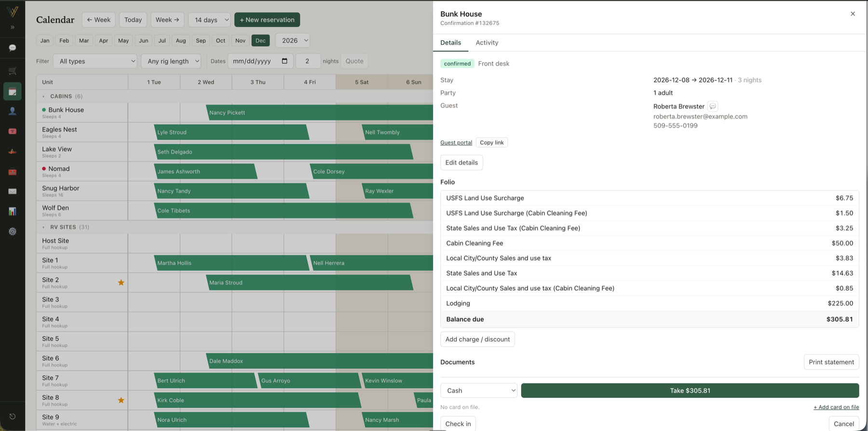Open guests via the person silhouette sidebar icon
Screen dimensions: 868x431
(x=13, y=111)
